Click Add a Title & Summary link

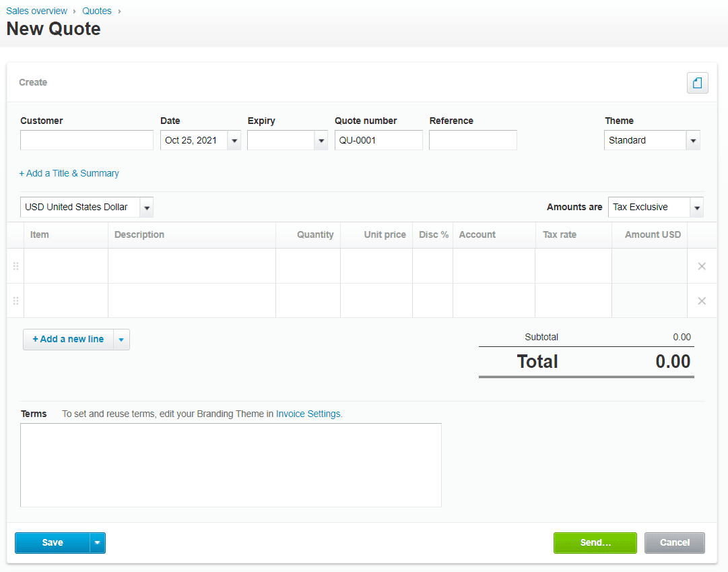(x=69, y=173)
